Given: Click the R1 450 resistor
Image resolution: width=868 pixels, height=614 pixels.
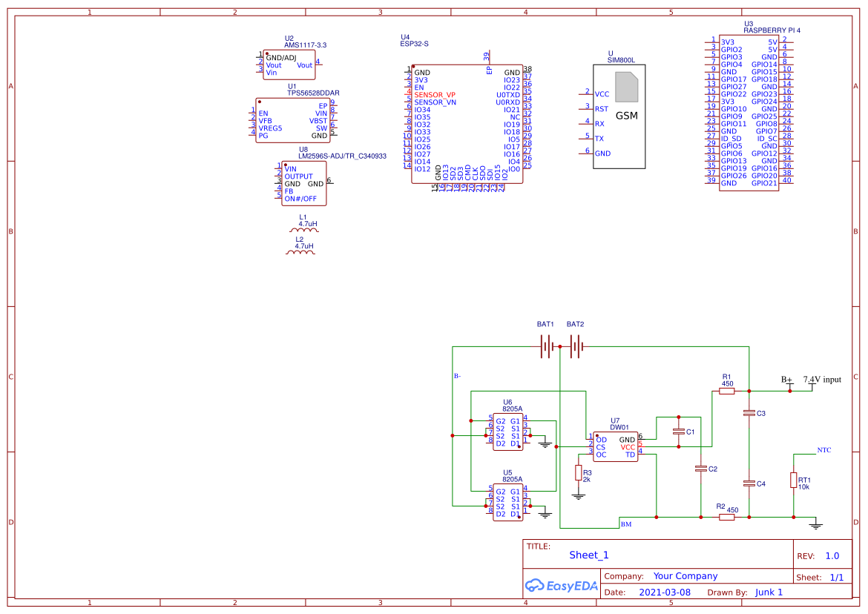Looking at the screenshot, I should (726, 391).
